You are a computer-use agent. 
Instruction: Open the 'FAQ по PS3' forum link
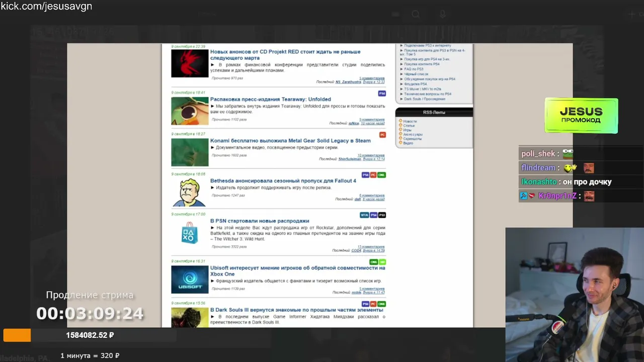414,69
